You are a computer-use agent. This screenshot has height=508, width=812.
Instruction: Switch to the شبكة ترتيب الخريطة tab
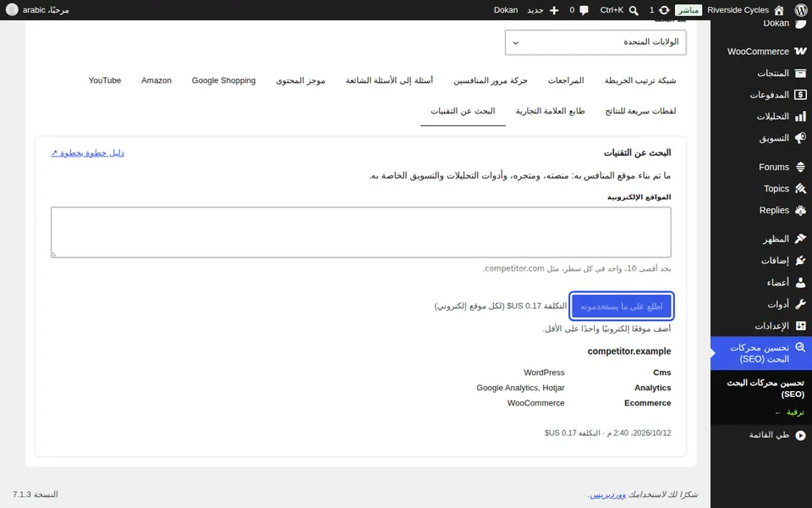click(x=640, y=80)
